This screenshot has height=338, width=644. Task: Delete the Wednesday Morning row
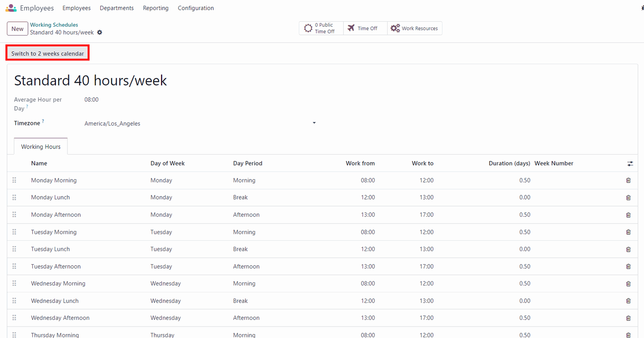(x=628, y=284)
